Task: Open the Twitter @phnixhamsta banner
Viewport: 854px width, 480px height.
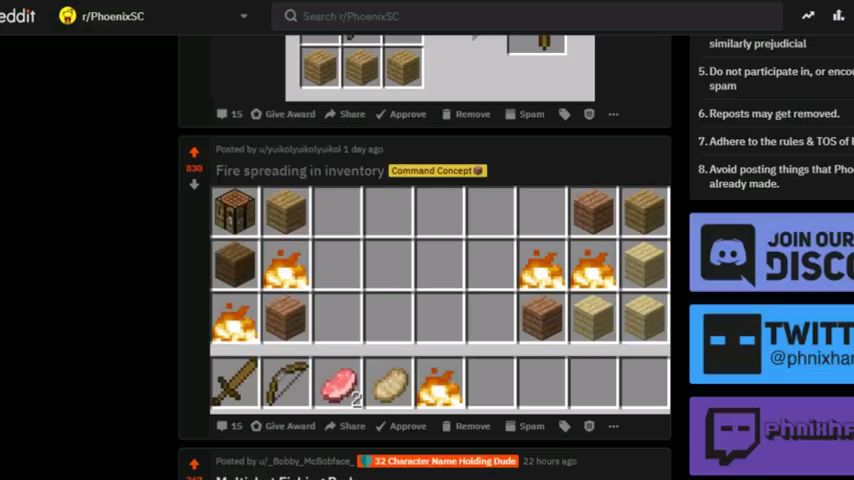Action: coord(771,344)
